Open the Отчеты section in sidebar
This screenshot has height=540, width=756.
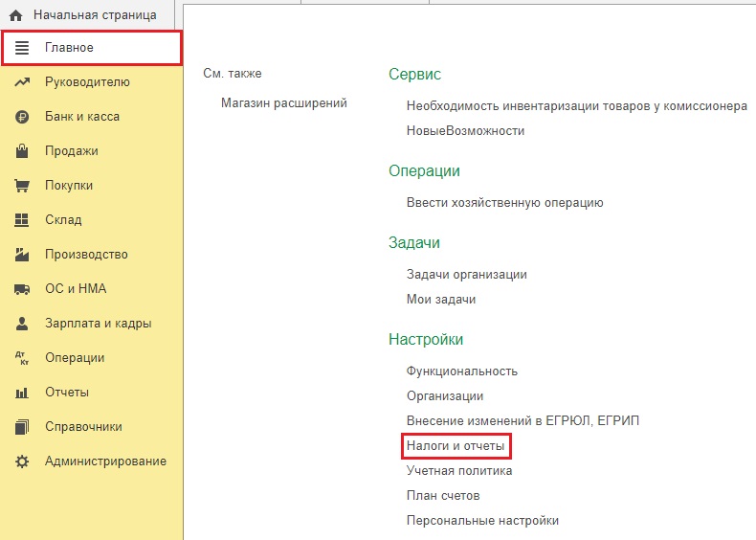[67, 392]
